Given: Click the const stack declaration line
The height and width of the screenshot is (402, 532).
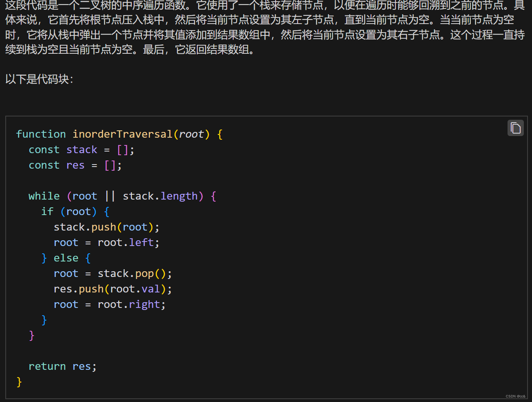Looking at the screenshot, I should (81, 149).
